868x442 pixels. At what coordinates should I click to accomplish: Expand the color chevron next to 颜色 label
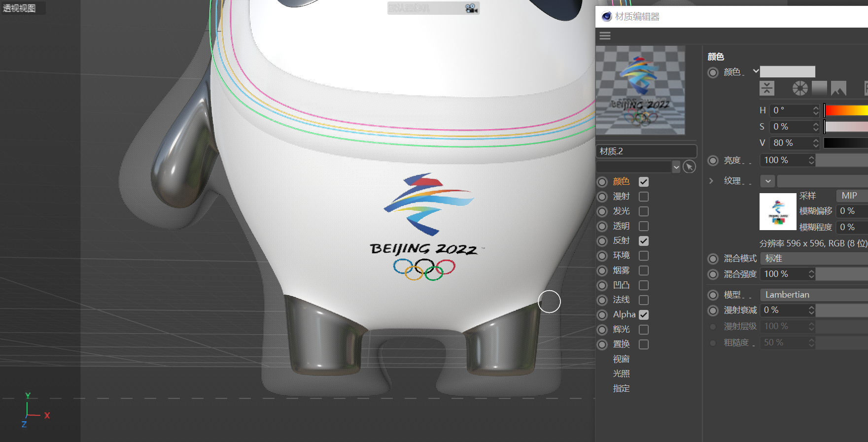tap(756, 71)
